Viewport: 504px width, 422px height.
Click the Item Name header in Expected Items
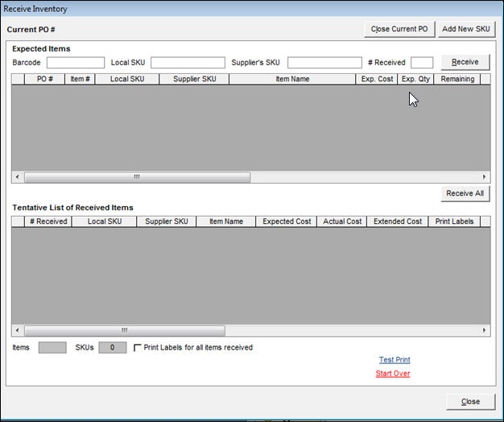292,80
